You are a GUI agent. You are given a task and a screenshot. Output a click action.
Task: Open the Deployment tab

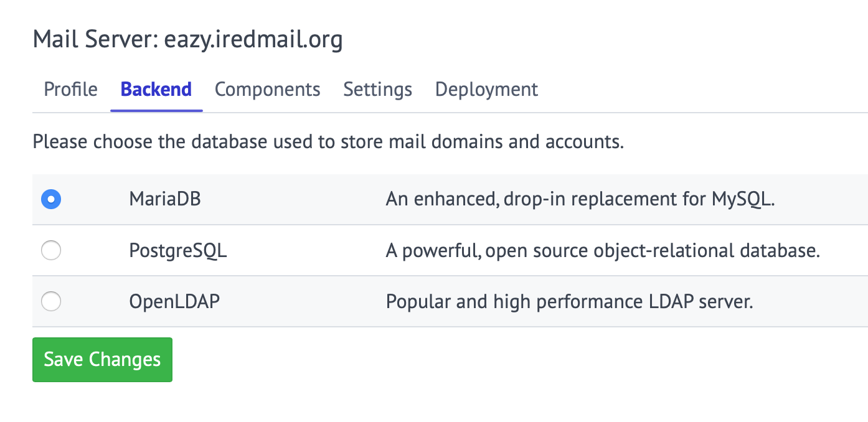coord(487,90)
